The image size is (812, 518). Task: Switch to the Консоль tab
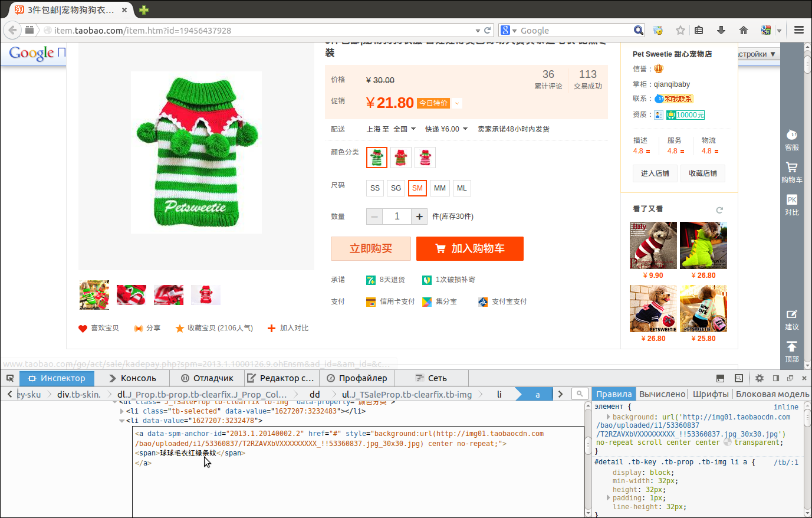point(133,378)
